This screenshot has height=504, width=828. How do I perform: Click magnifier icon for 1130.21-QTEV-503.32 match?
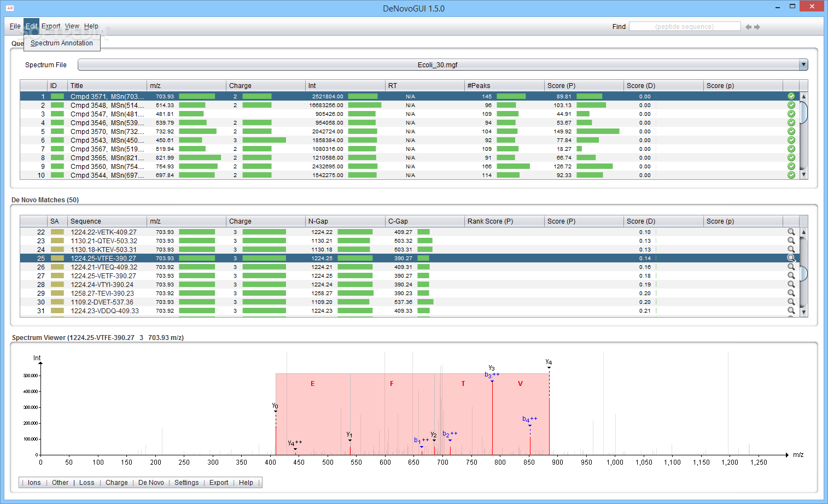pyautogui.click(x=791, y=241)
